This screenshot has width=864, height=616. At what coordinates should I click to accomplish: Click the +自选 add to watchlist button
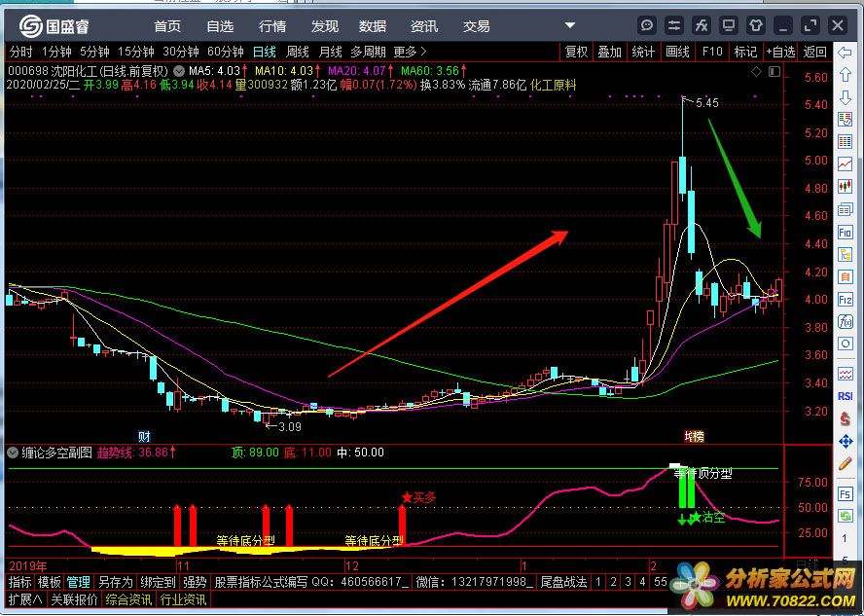(x=780, y=52)
